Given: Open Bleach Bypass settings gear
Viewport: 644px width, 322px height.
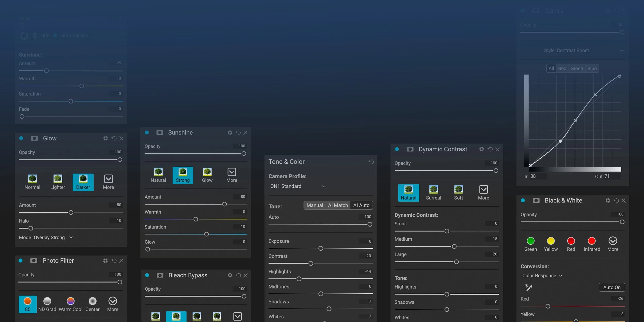Looking at the screenshot, I should click(x=230, y=275).
